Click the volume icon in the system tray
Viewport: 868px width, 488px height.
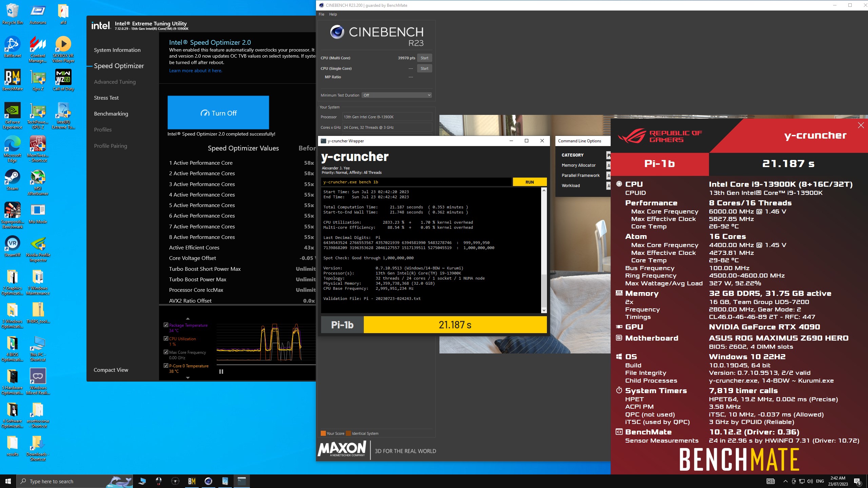pos(810,481)
